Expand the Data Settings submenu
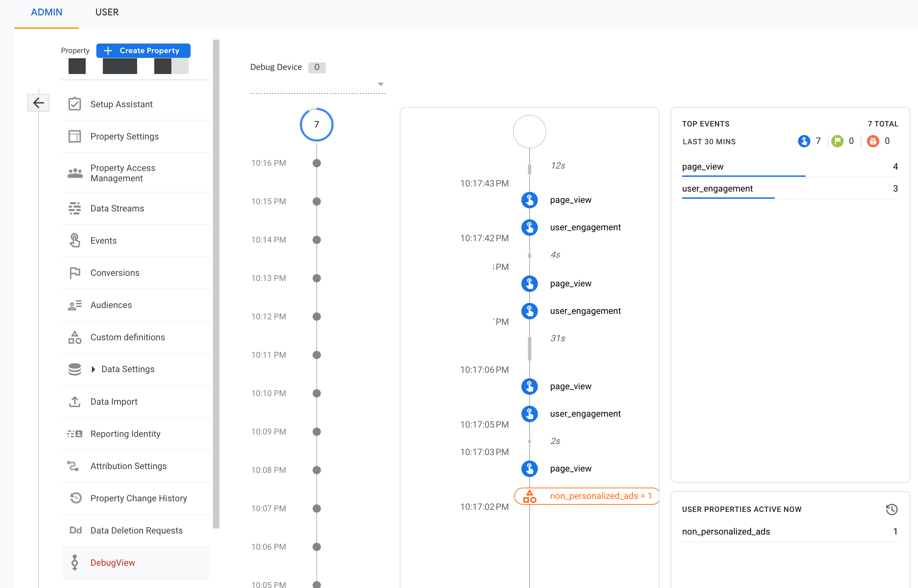The width and height of the screenshot is (918, 588). tap(93, 369)
